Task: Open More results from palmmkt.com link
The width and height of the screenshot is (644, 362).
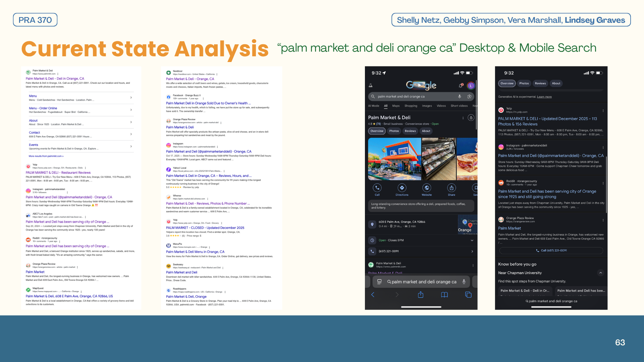Action: coord(46,156)
